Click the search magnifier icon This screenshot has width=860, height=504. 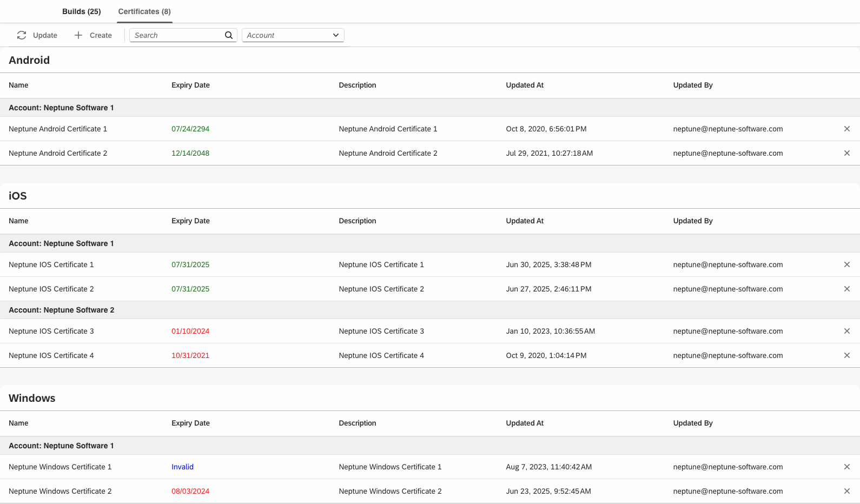coord(229,35)
